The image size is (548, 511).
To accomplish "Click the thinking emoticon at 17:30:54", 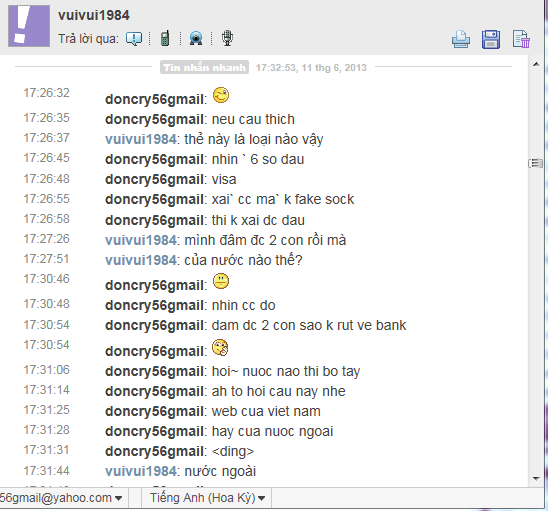I will point(220,347).
